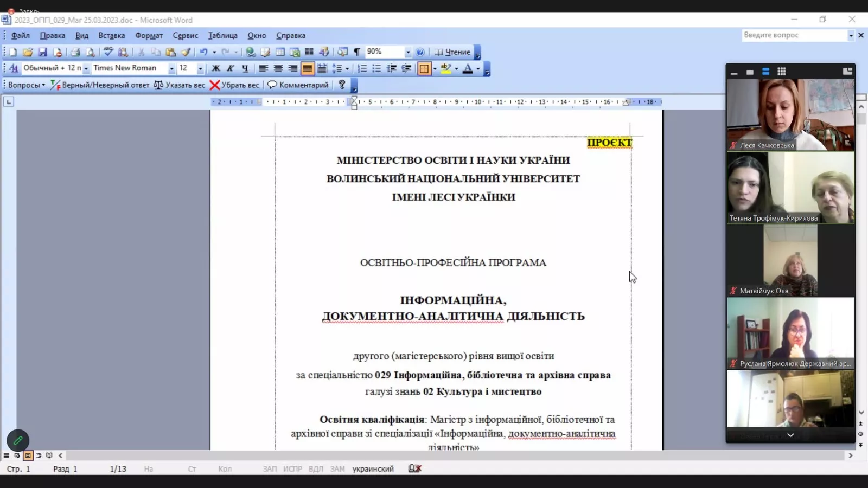Screen dimensions: 868x488
Task: Toggle bold formatting (Ж)
Action: pyautogui.click(x=215, y=68)
